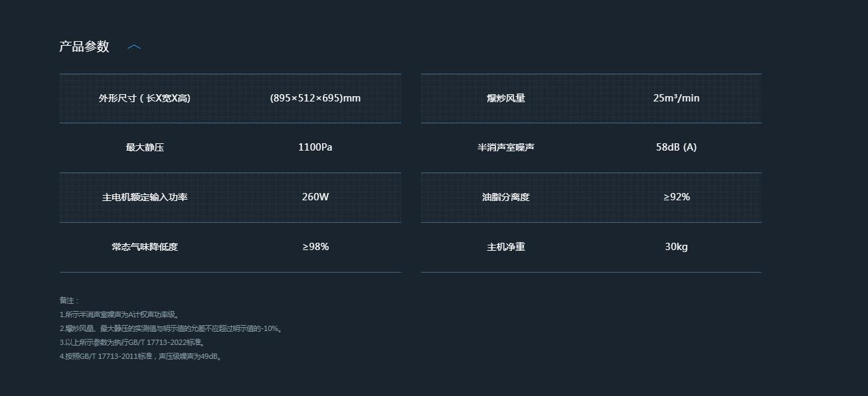The image size is (868, 396).
Task: Select the 油脂分离度 label
Action: coord(506,197)
